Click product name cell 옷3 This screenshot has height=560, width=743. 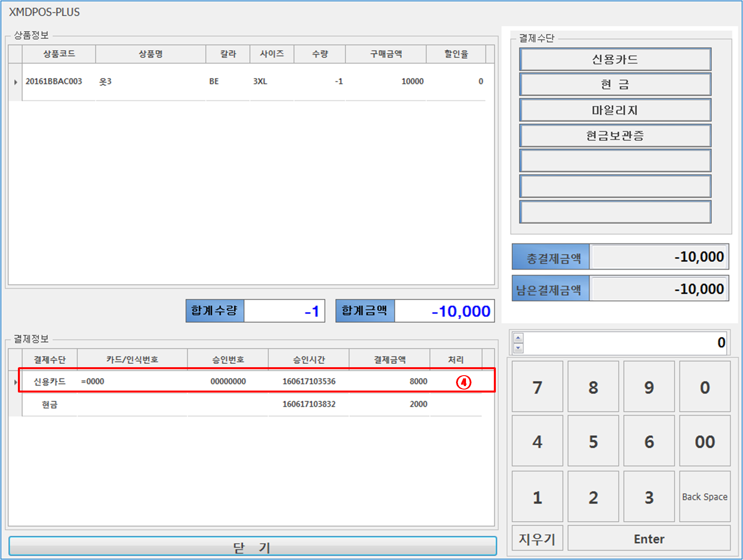pos(151,81)
